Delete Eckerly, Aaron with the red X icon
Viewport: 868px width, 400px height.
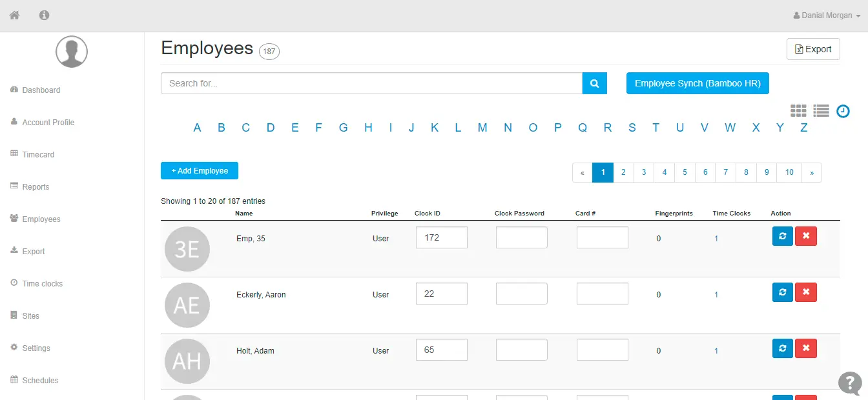coord(805,292)
